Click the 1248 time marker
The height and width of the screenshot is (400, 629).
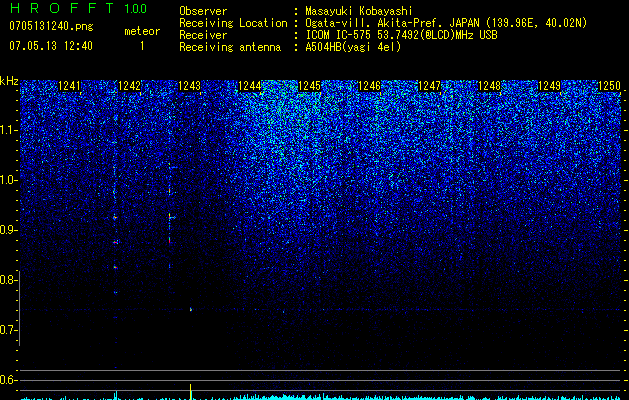(489, 86)
